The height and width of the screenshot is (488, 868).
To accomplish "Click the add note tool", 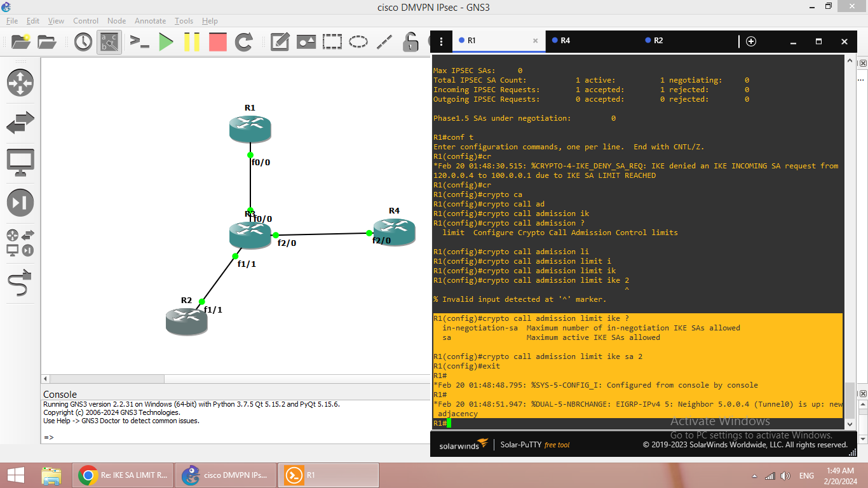I will pyautogui.click(x=280, y=43).
